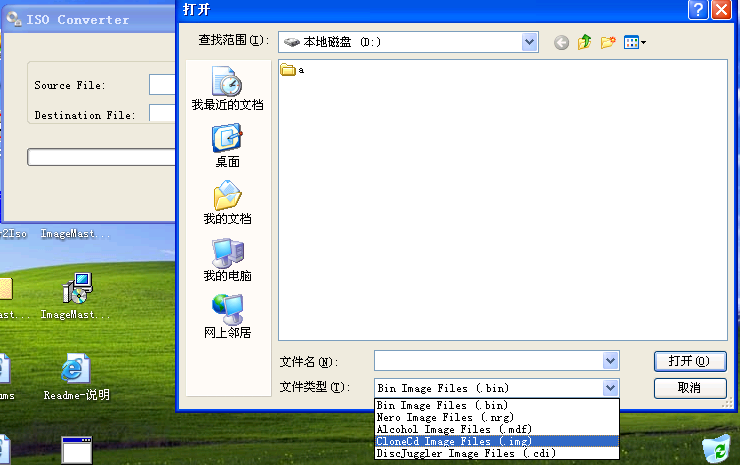Create a new folder with toolbar icon

point(608,42)
